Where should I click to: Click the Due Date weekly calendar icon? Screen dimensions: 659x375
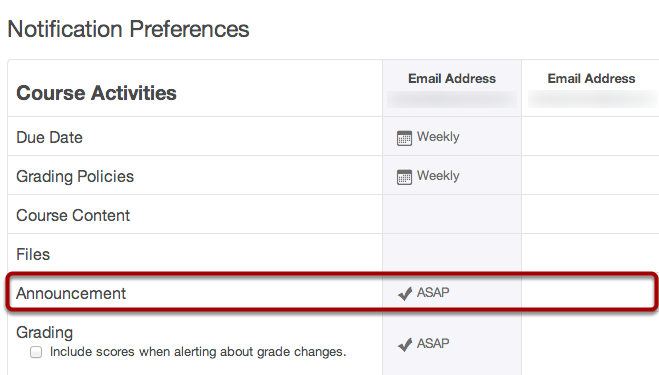coord(404,138)
